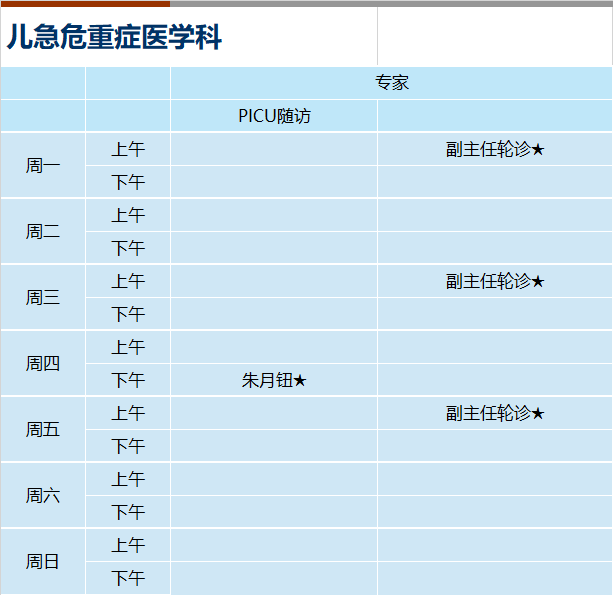Image resolution: width=613 pixels, height=595 pixels.
Task: Select the 周六 day cell
Action: 43,496
